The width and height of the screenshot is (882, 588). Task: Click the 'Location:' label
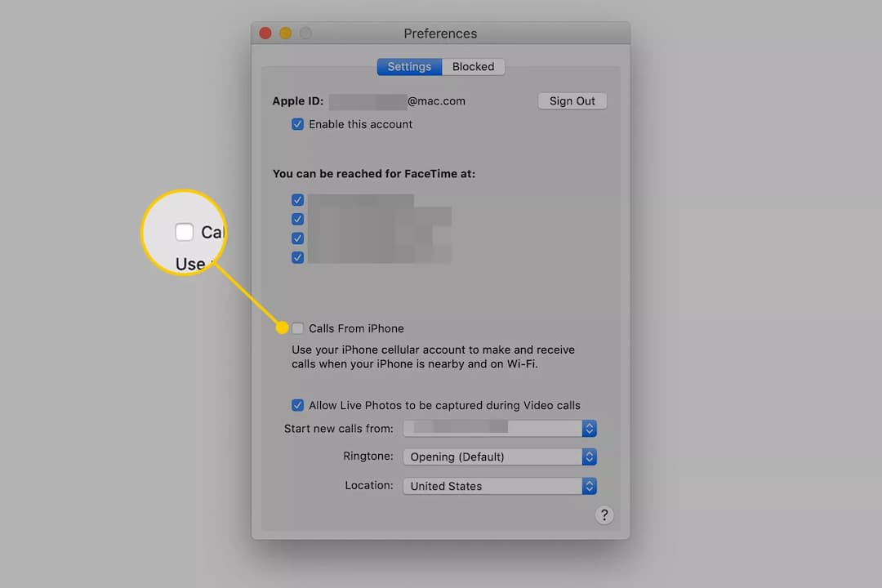(x=369, y=486)
